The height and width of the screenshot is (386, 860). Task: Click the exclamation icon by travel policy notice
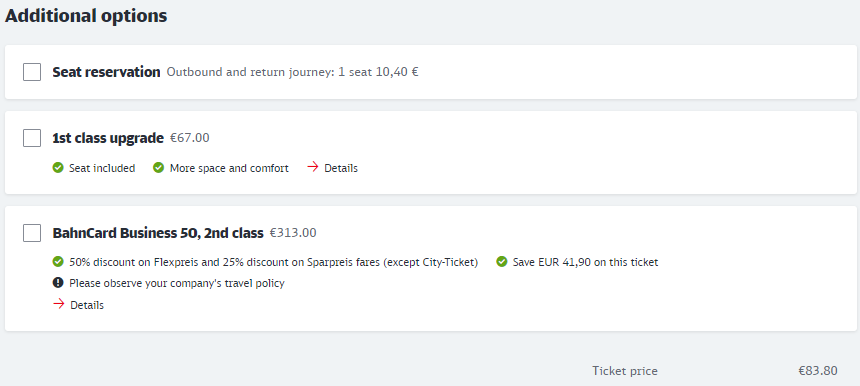click(x=58, y=282)
